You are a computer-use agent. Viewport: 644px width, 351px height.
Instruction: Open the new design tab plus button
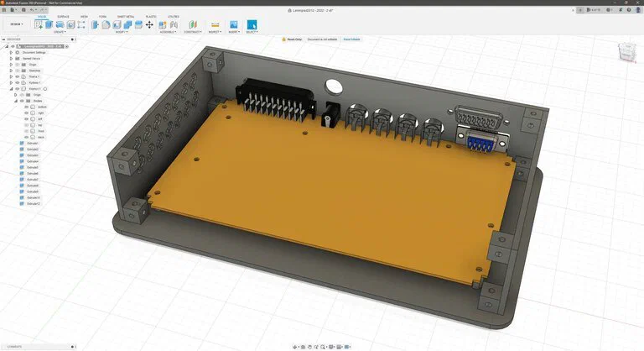click(580, 10)
